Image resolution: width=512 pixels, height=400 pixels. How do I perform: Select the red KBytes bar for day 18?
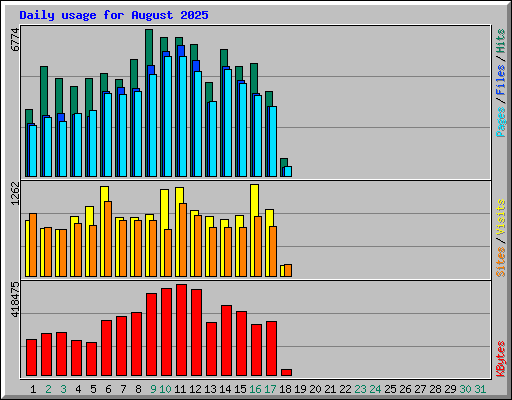pyautogui.click(x=286, y=372)
